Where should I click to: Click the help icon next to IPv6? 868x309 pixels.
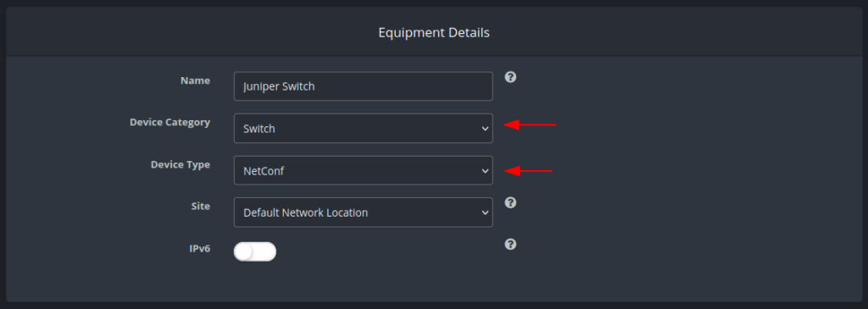point(510,245)
